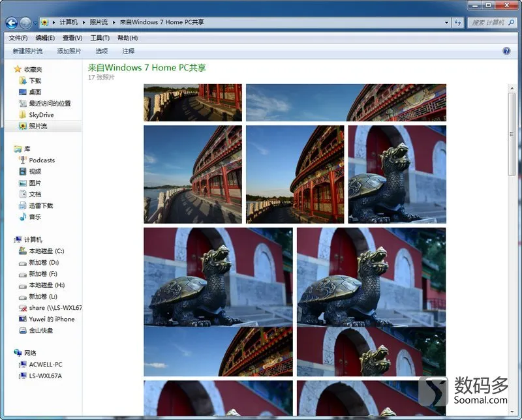This screenshot has height=420, width=522.
Task: Click the 17 张照片 count text
Action: point(101,77)
